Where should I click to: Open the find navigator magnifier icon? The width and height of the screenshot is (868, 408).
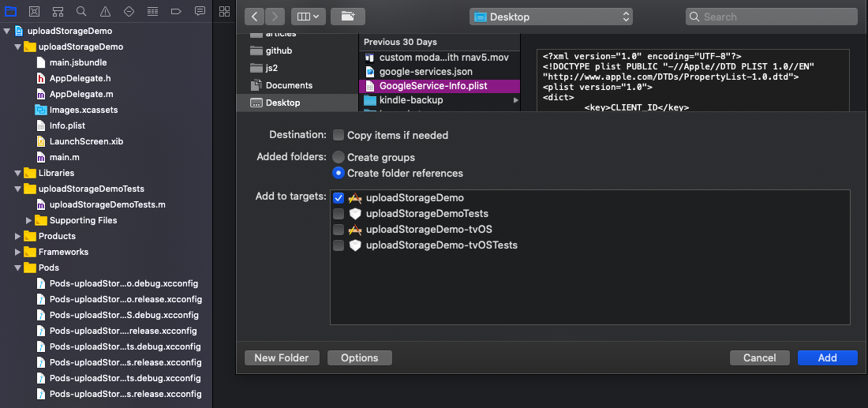(81, 12)
